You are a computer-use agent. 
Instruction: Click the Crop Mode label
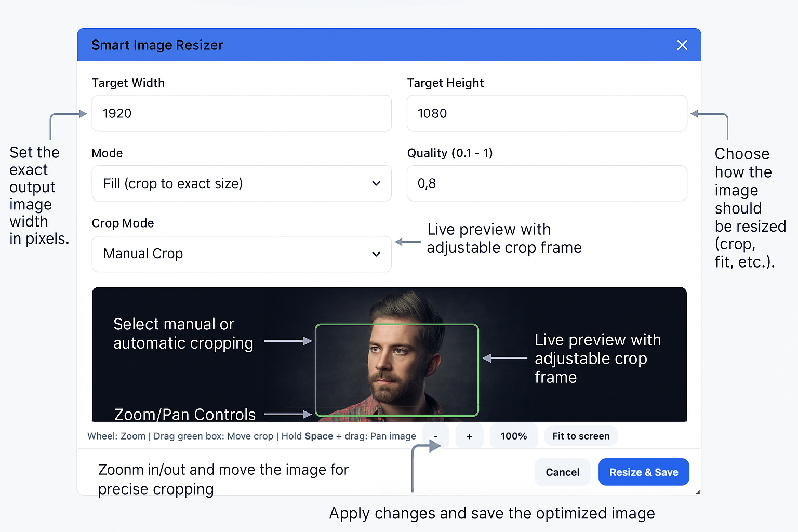pyautogui.click(x=123, y=223)
